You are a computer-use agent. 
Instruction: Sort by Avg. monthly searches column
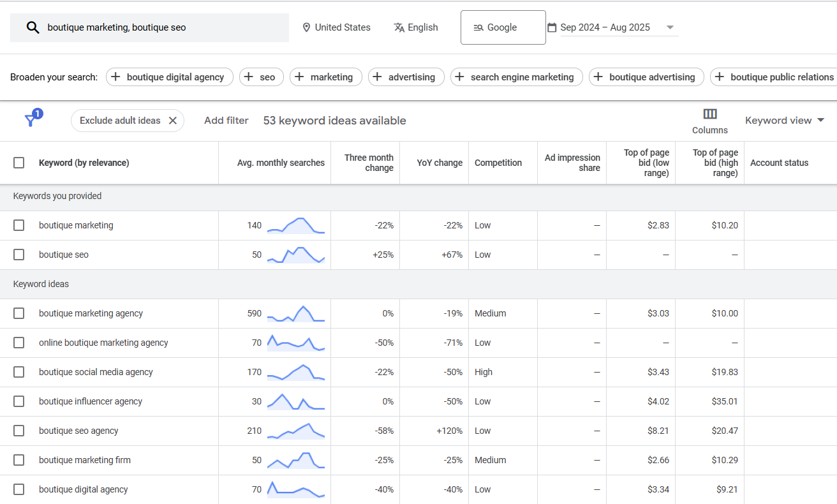281,163
